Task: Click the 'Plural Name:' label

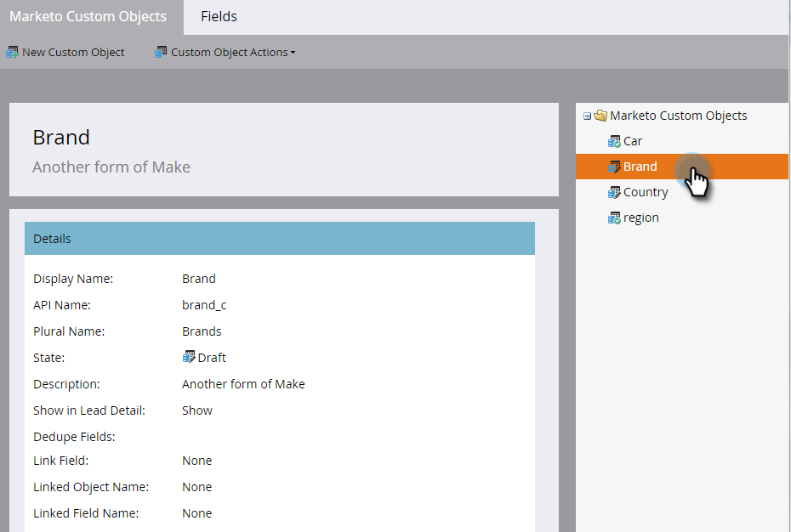Action: tap(69, 331)
